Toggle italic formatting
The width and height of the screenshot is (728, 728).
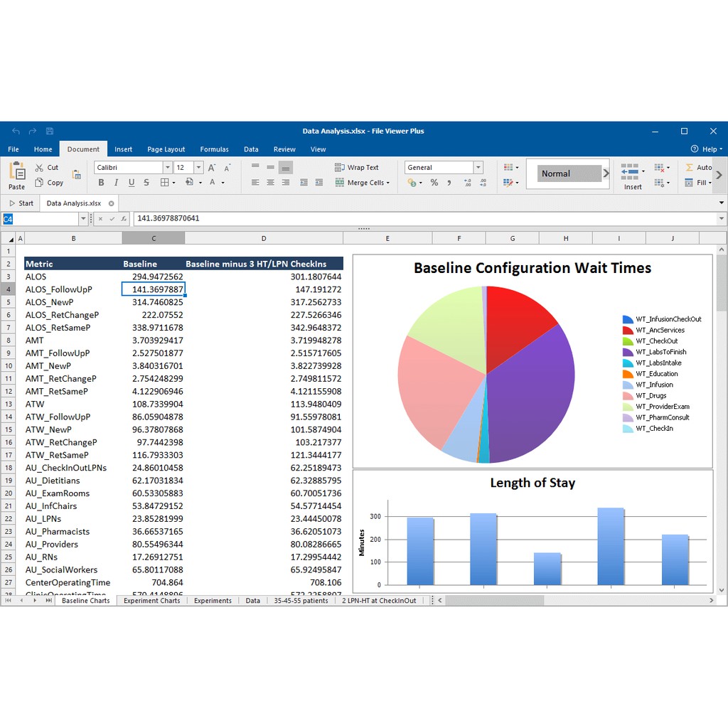pyautogui.click(x=117, y=183)
